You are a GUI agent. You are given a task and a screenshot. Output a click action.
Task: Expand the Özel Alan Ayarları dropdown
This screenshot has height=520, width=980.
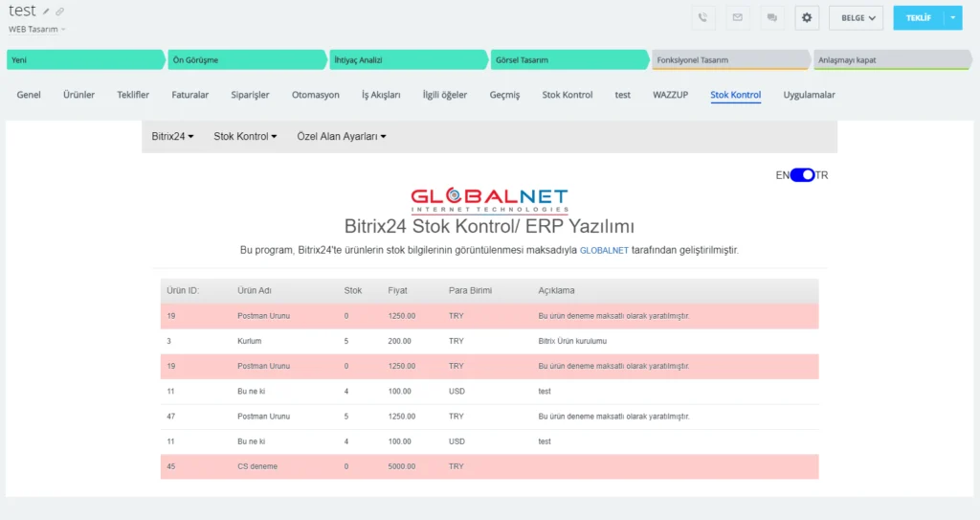342,137
